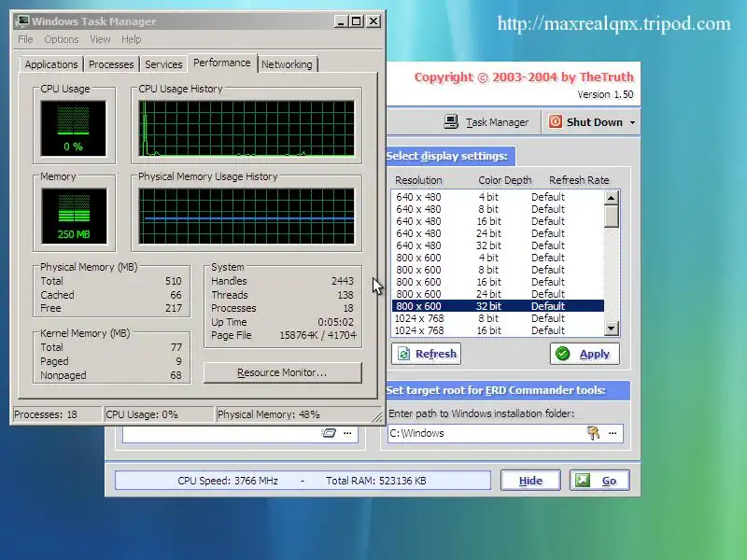Click the Handles value 2443

(343, 281)
